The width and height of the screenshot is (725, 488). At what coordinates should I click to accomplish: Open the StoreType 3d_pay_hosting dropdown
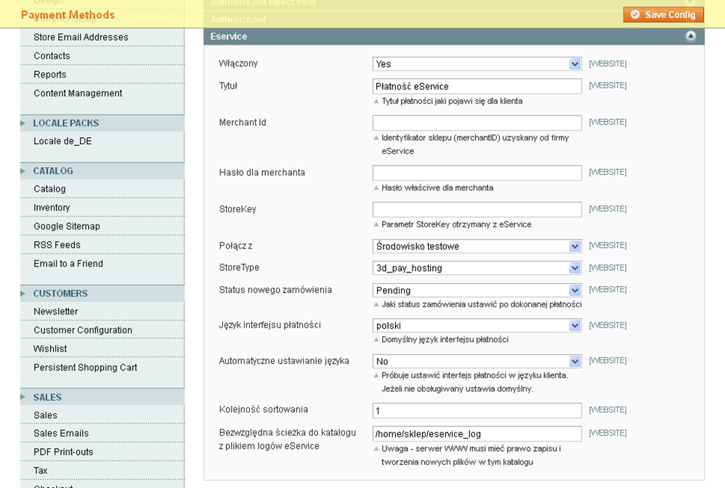coord(477,268)
